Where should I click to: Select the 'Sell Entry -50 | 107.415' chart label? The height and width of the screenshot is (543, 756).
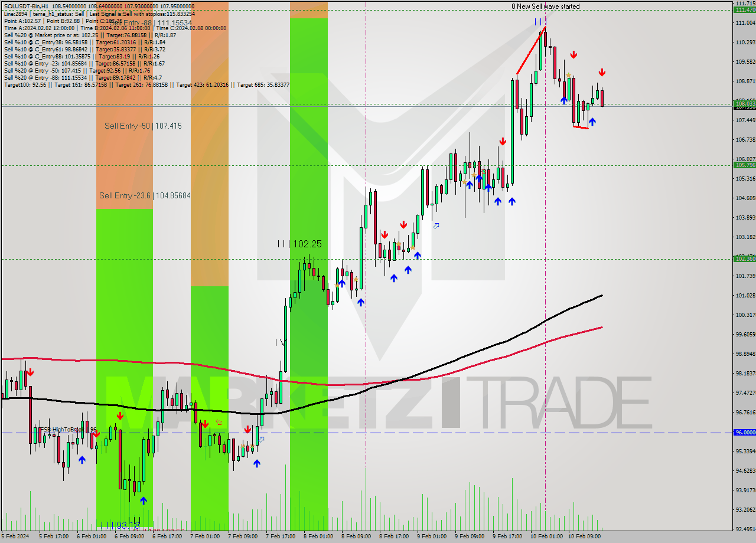(143, 126)
